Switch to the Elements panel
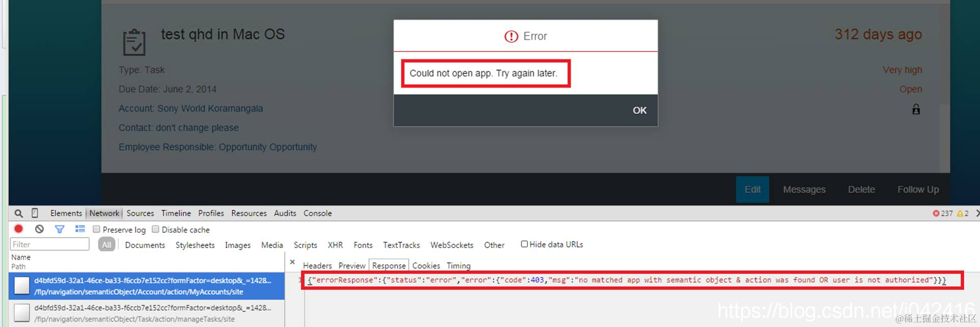The width and height of the screenshot is (980, 327). 66,213
